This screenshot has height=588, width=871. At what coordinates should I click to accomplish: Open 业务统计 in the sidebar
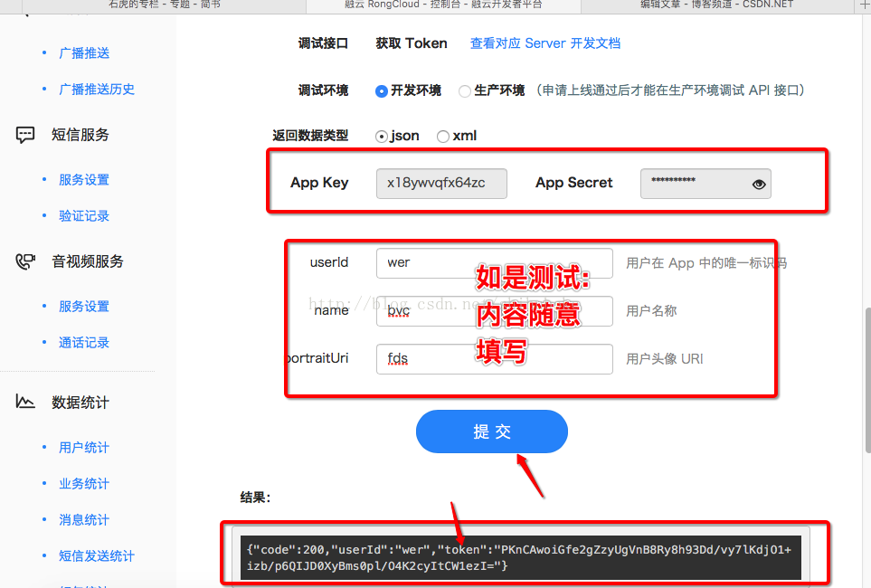pos(84,484)
